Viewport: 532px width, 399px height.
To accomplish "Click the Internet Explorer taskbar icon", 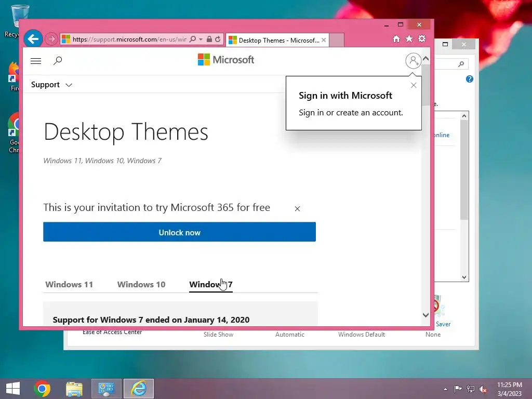I will (x=139, y=389).
